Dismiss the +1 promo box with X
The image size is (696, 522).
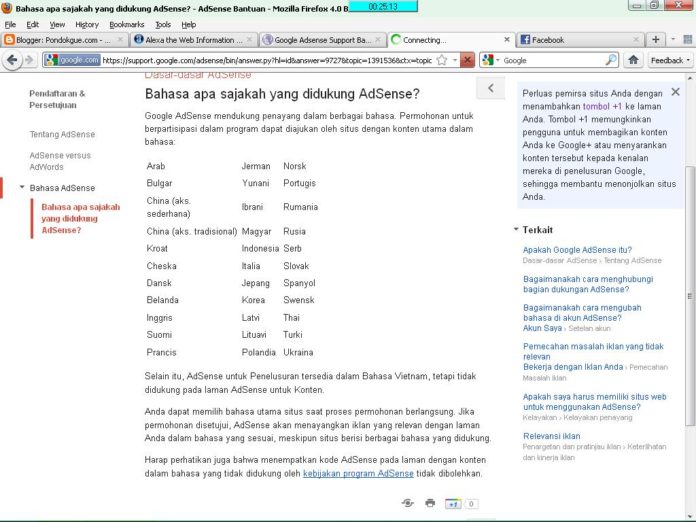pos(676,92)
